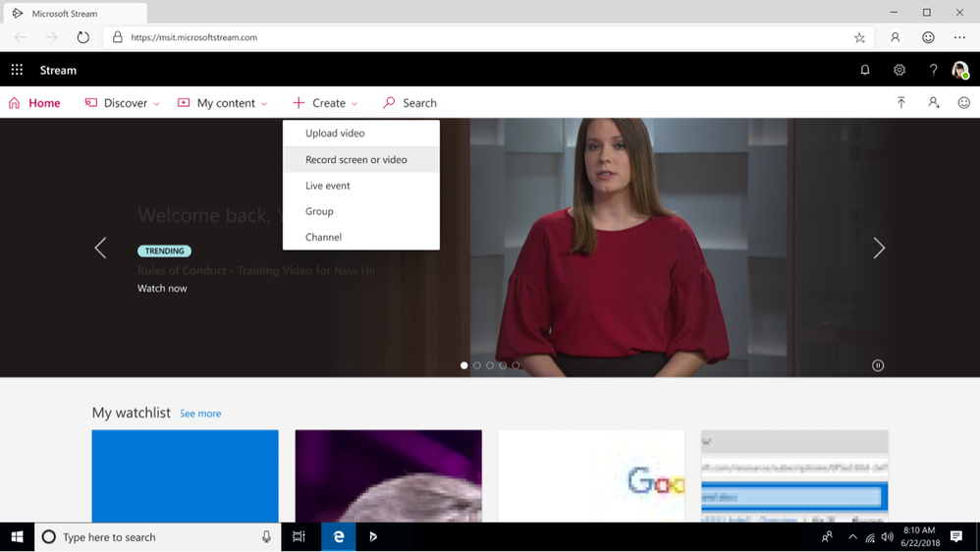This screenshot has width=980, height=552.
Task: Open the browser profile icon
Action: tap(895, 37)
